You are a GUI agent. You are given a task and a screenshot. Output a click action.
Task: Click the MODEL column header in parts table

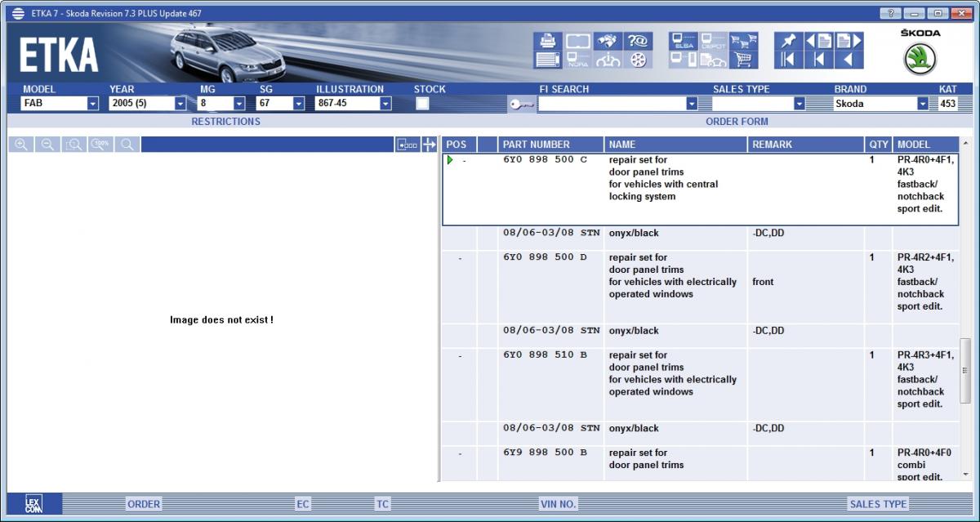(x=925, y=145)
